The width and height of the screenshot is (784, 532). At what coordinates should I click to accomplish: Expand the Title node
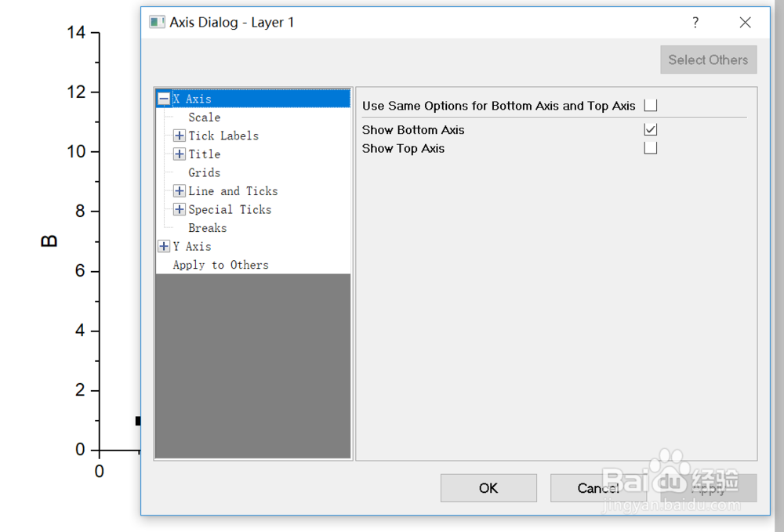(179, 154)
